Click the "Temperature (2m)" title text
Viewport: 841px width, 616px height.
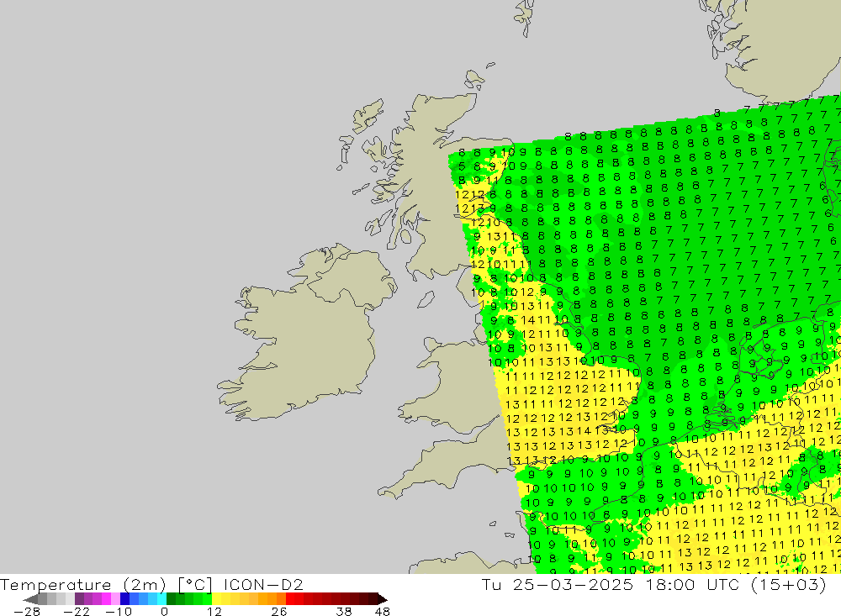(x=82, y=585)
